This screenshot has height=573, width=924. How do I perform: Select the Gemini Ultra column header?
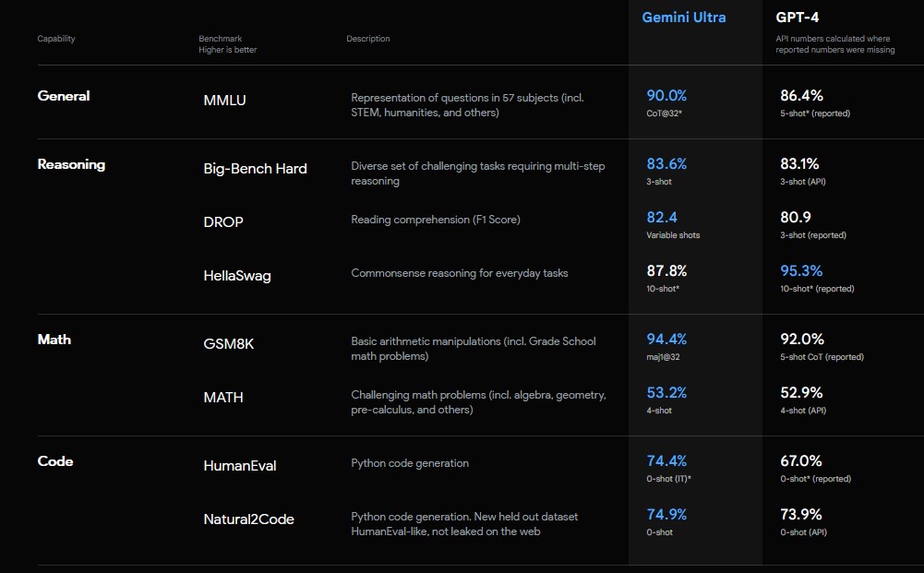pos(683,17)
